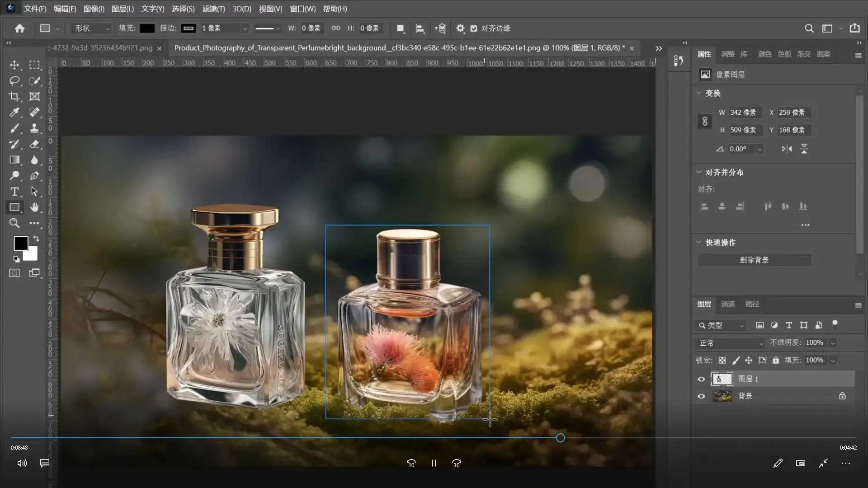Click the flip horizontal icon

tap(787, 149)
